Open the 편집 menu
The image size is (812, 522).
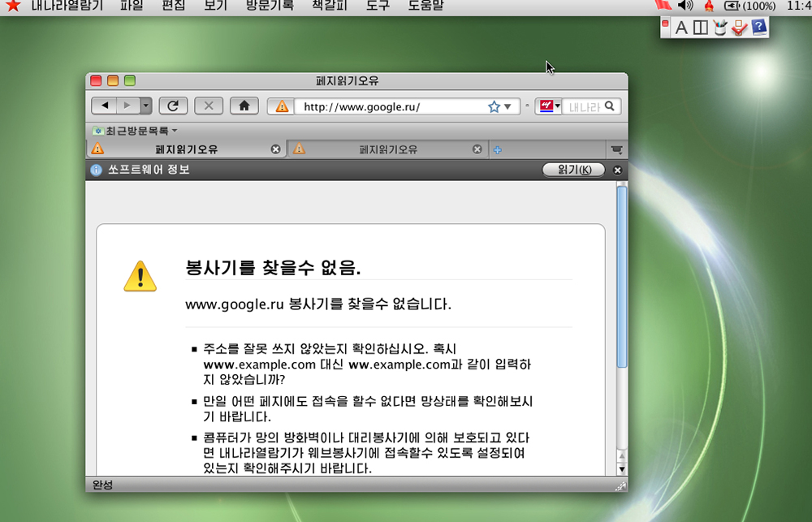[x=174, y=5]
